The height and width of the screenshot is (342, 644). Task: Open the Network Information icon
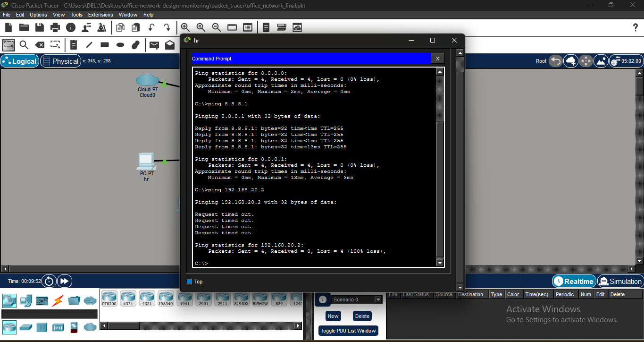click(x=71, y=27)
